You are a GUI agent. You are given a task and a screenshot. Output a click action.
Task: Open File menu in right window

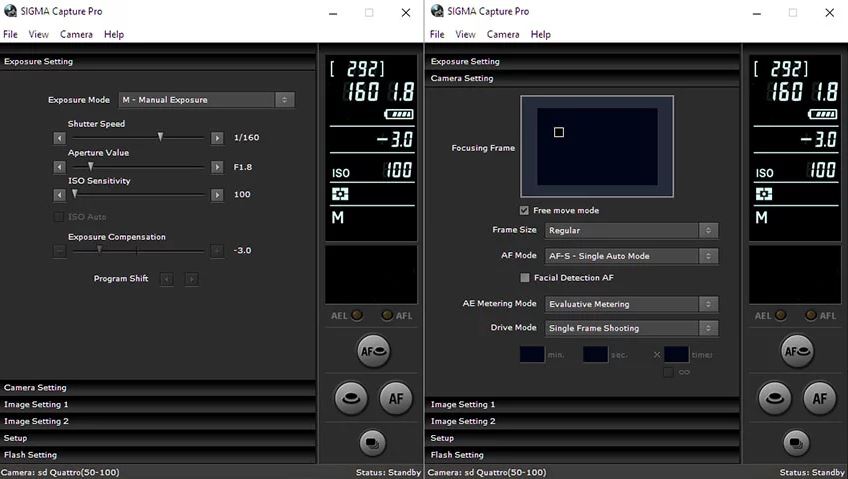437,34
